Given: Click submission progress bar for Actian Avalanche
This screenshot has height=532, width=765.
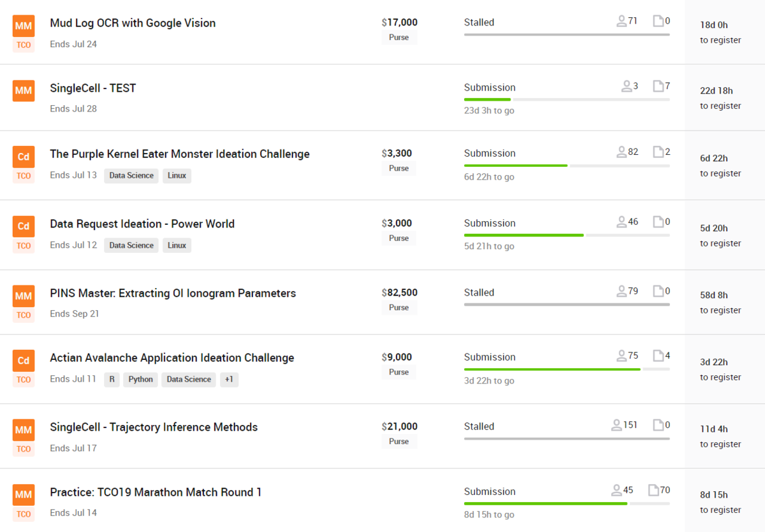Looking at the screenshot, I should tap(566, 369).
